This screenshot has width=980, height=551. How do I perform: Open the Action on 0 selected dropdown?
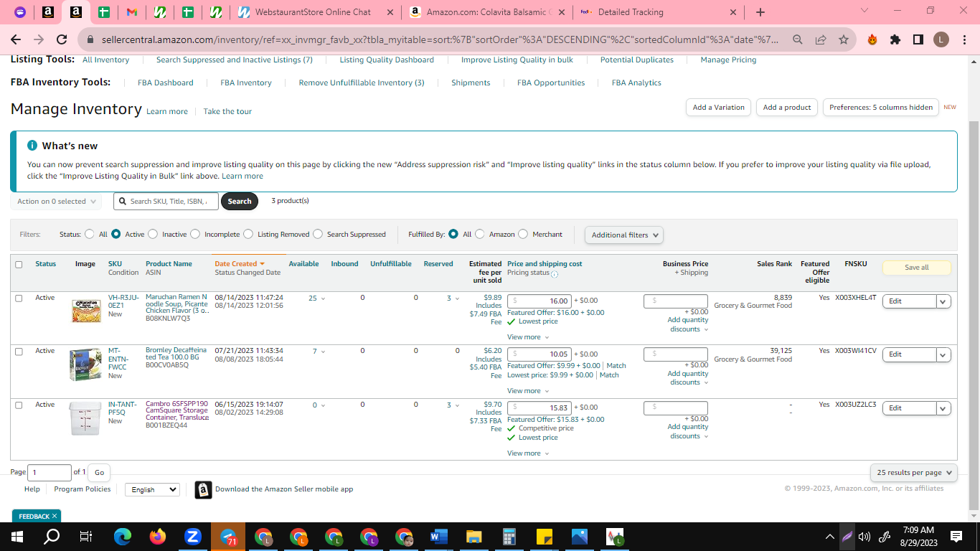tap(56, 202)
